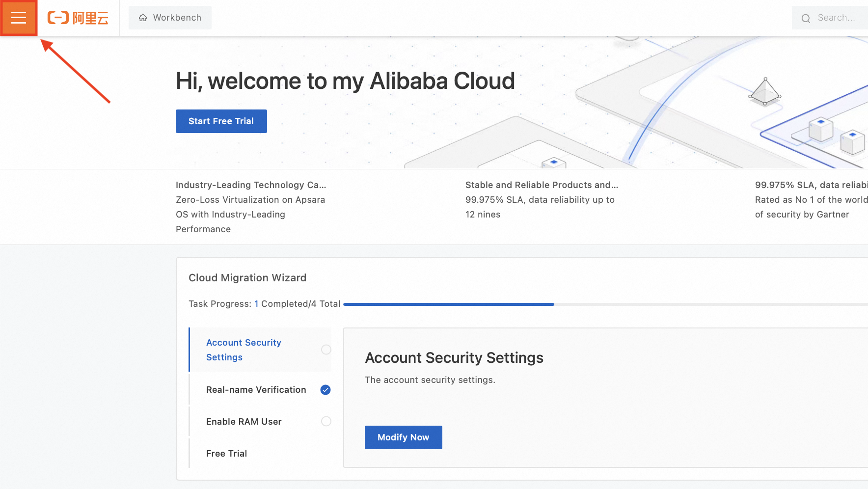This screenshot has width=868, height=489.
Task: Toggle the Enable RAM User status circle
Action: tap(326, 421)
